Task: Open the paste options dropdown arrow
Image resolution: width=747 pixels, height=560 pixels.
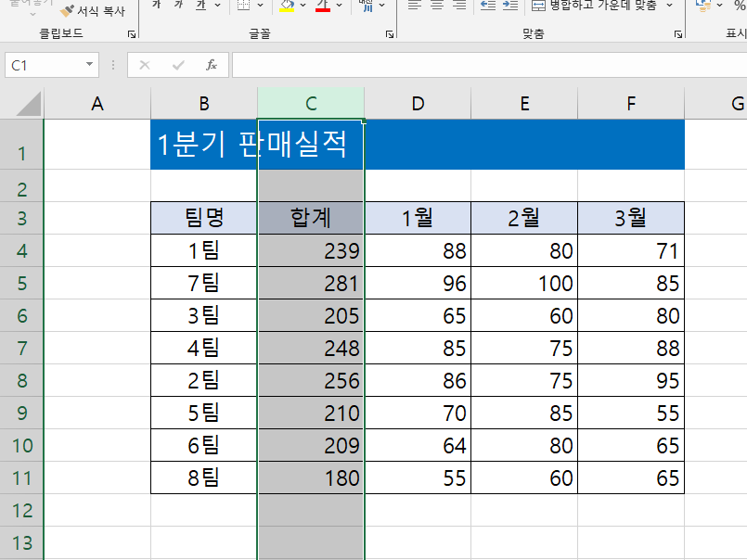Action: (32, 14)
